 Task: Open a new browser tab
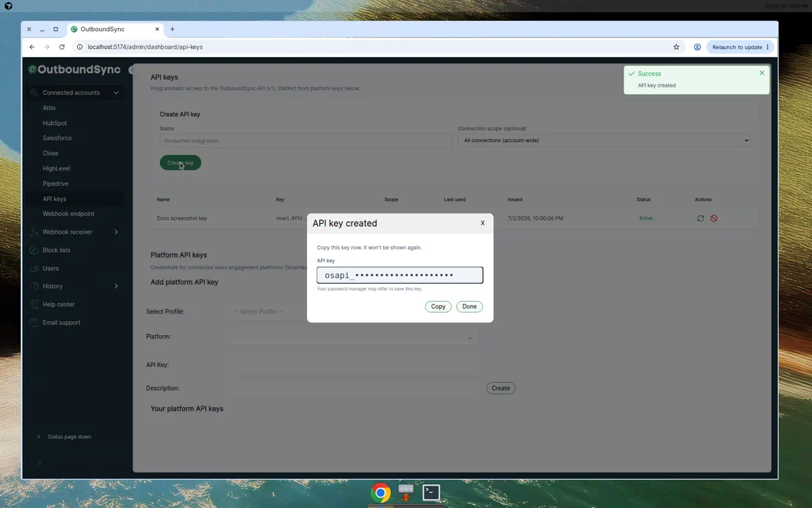coord(172,29)
